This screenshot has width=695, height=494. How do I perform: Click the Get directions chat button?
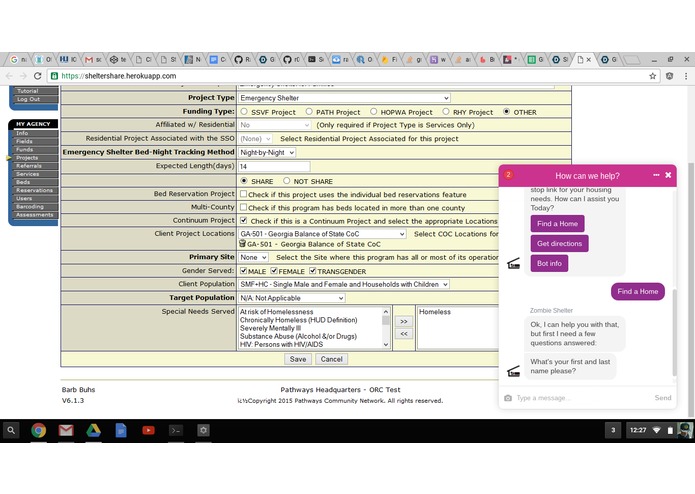pyautogui.click(x=559, y=243)
